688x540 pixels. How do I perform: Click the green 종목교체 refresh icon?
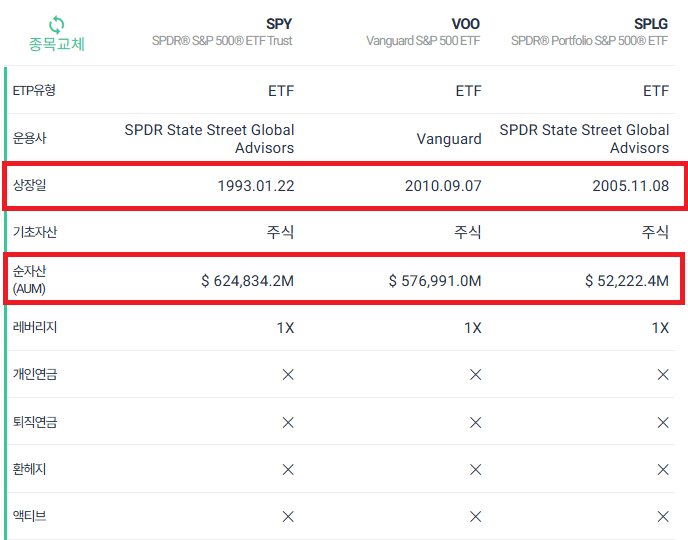click(57, 25)
